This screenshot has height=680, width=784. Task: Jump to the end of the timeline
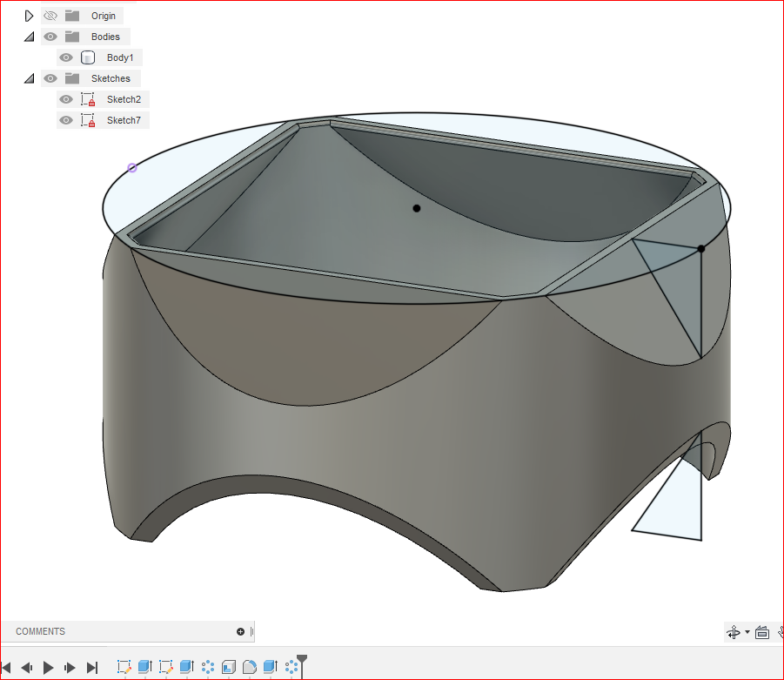point(92,668)
